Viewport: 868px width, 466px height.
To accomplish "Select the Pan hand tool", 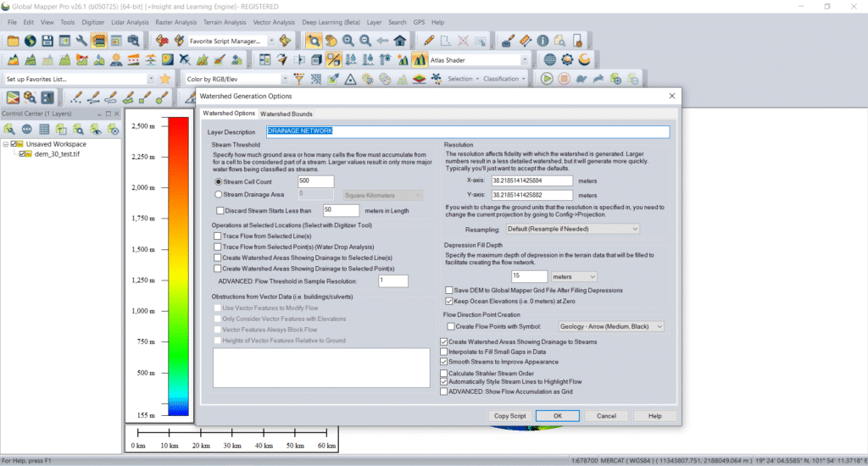I will click(331, 41).
